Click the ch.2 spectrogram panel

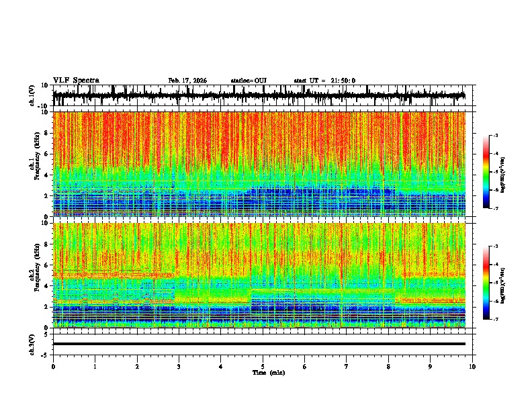pos(259,275)
